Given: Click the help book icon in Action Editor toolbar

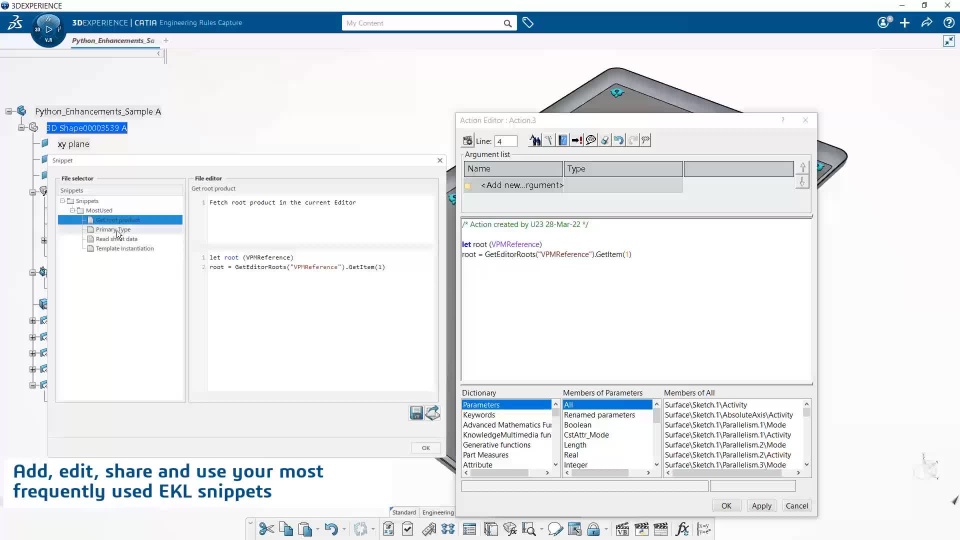Looking at the screenshot, I should (563, 140).
